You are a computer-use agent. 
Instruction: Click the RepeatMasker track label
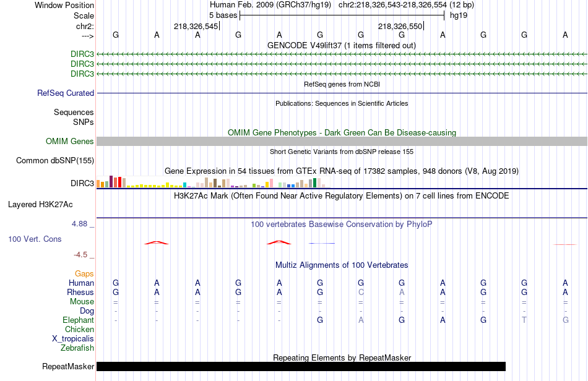pyautogui.click(x=68, y=366)
